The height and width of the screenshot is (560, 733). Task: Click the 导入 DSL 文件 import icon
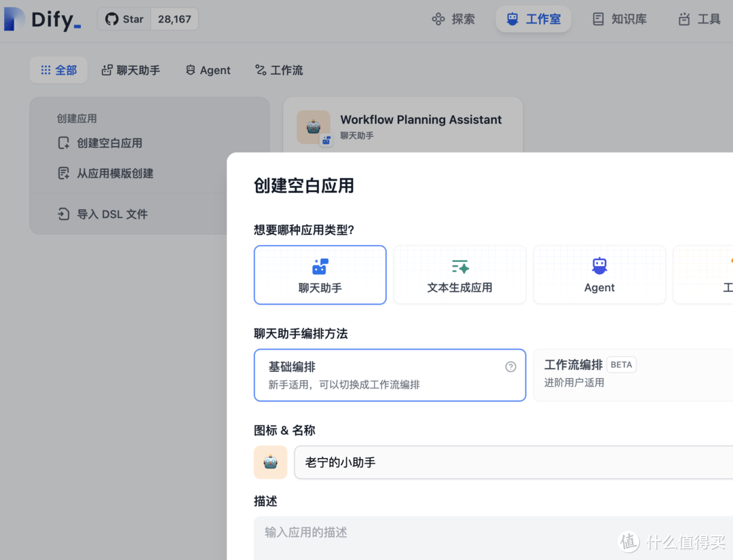[62, 214]
